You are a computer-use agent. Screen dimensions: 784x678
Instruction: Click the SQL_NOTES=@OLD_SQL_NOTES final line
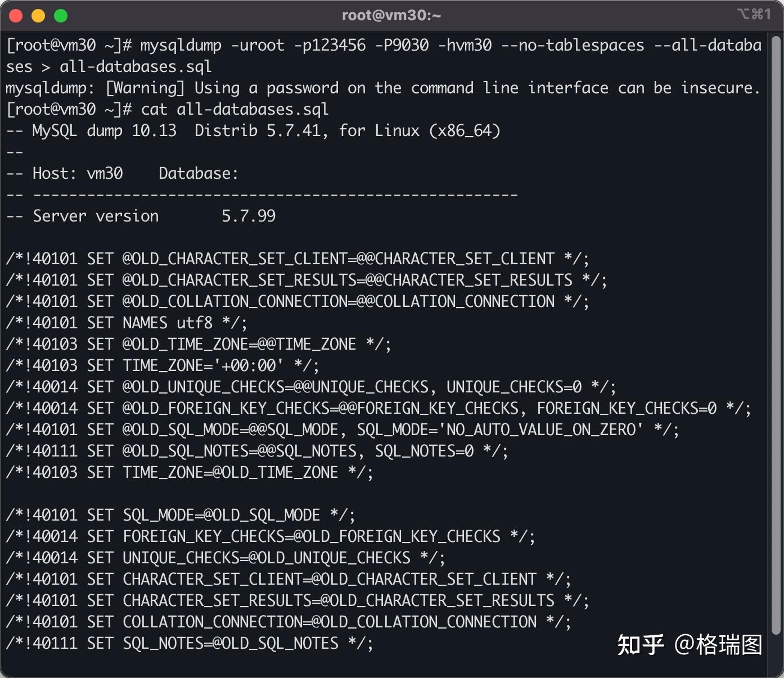(x=190, y=643)
